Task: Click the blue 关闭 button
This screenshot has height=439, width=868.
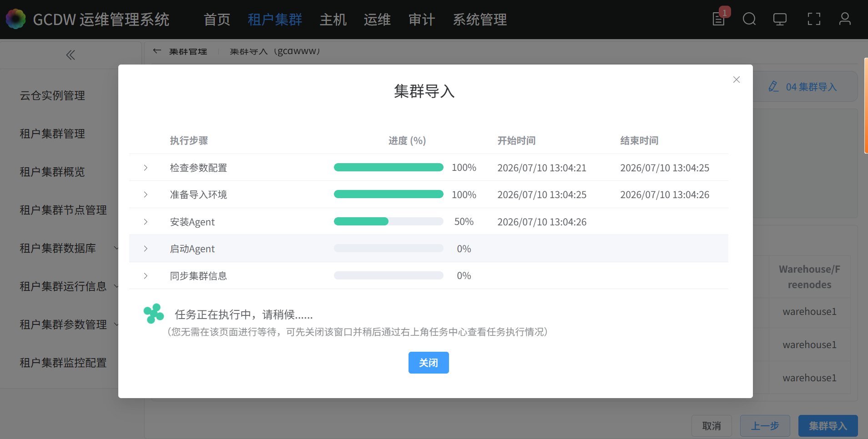Action: (429, 363)
